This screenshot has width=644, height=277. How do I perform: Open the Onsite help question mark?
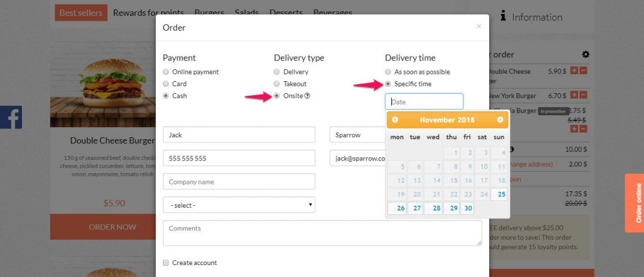coord(307,96)
